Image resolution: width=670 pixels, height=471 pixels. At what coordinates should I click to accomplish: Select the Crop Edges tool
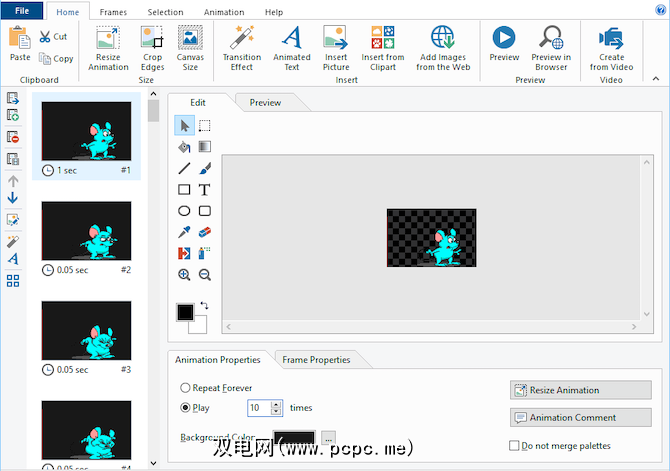click(x=153, y=48)
